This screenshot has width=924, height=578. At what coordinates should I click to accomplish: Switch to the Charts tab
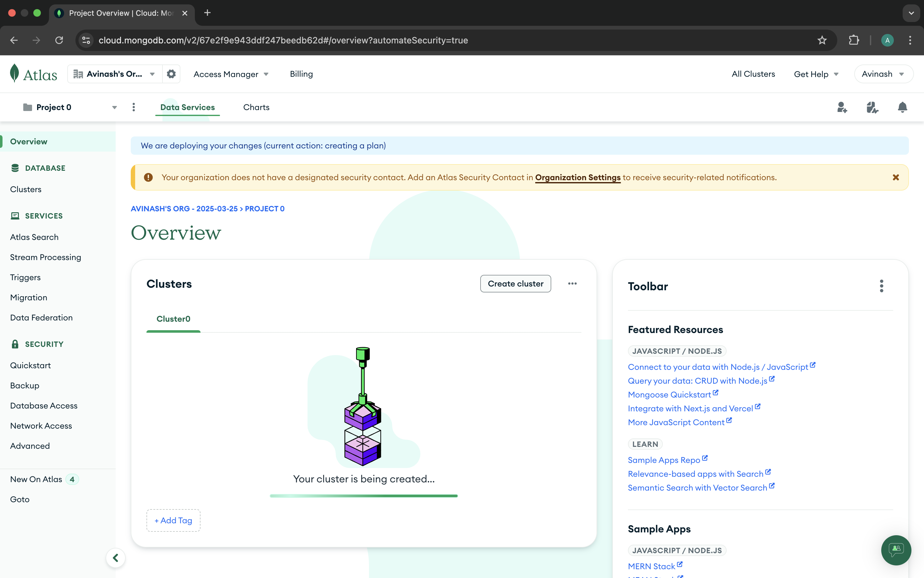pyautogui.click(x=256, y=108)
